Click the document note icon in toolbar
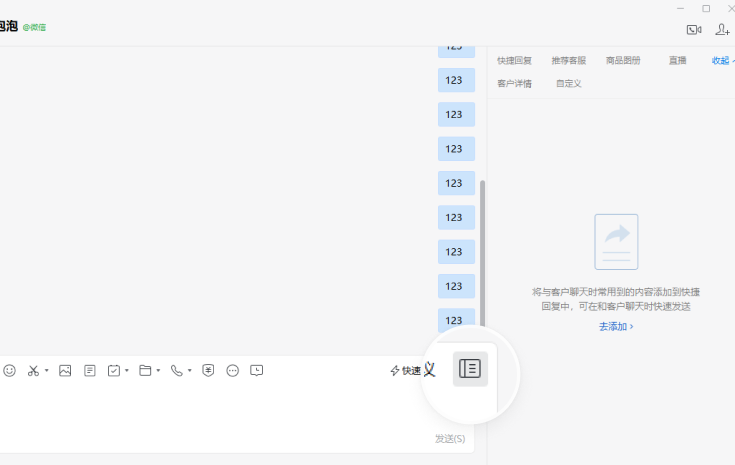Image resolution: width=735 pixels, height=465 pixels. point(90,371)
